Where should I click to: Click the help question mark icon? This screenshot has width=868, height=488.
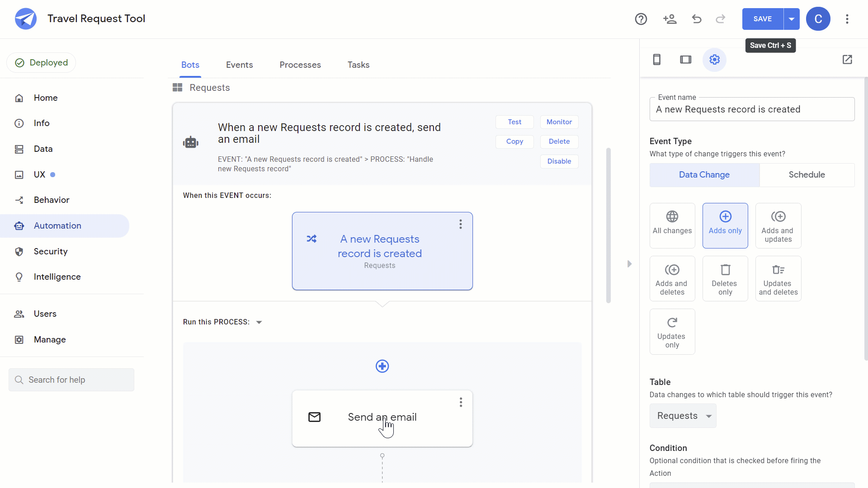(x=642, y=19)
